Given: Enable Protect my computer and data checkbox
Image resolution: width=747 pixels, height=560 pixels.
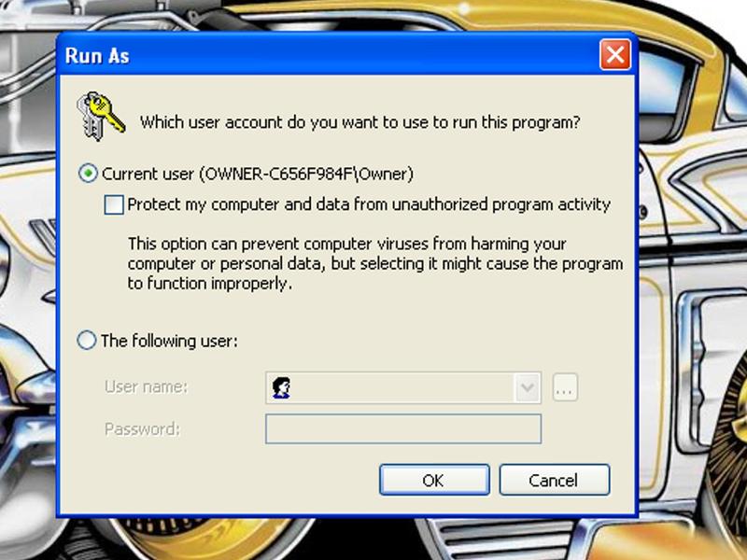Looking at the screenshot, I should 114,204.
